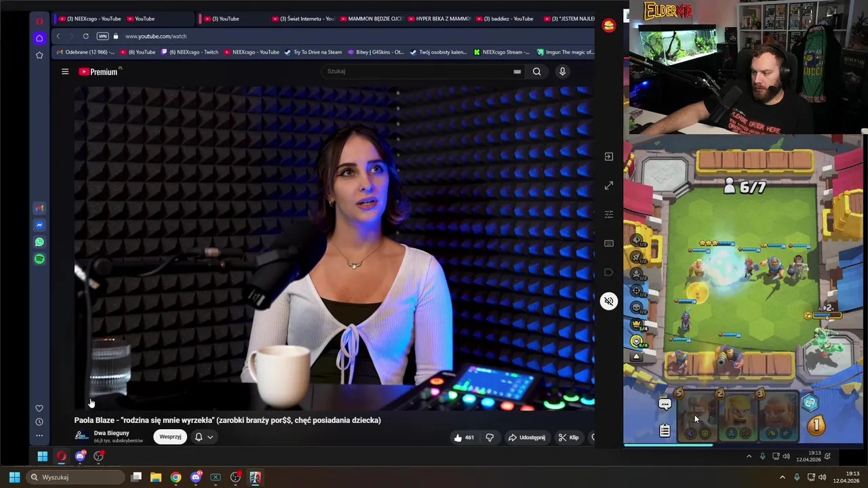Image resolution: width=868 pixels, height=488 pixels.
Task: Open the Opera start page home icon
Action: pyautogui.click(x=39, y=38)
